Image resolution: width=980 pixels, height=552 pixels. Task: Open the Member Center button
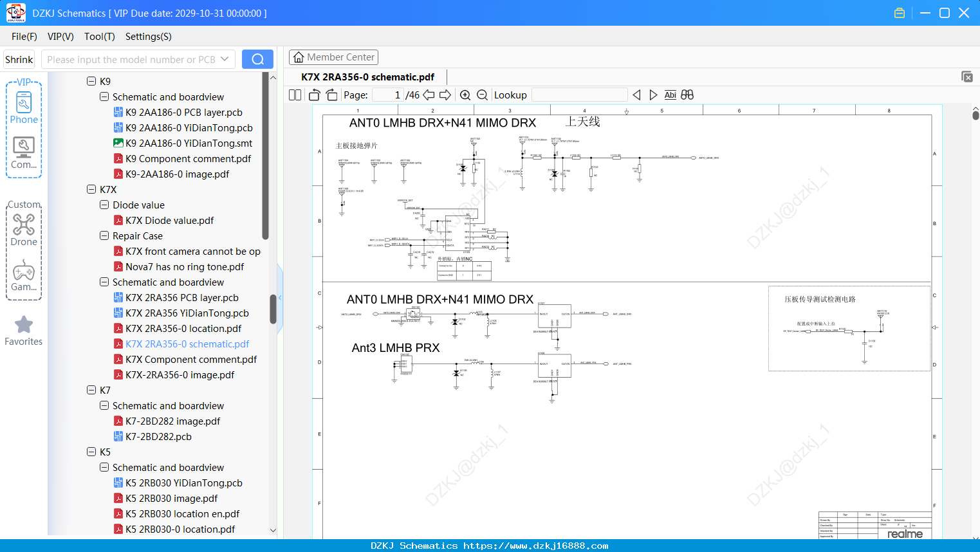coord(333,57)
